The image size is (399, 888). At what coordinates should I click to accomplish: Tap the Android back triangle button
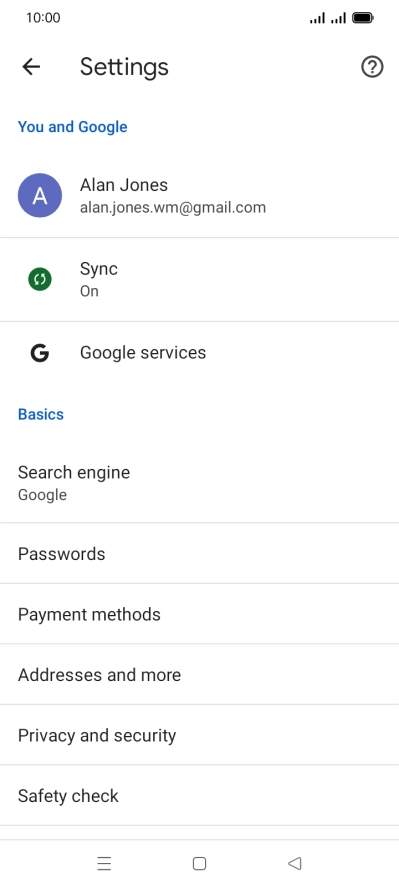[x=294, y=863]
